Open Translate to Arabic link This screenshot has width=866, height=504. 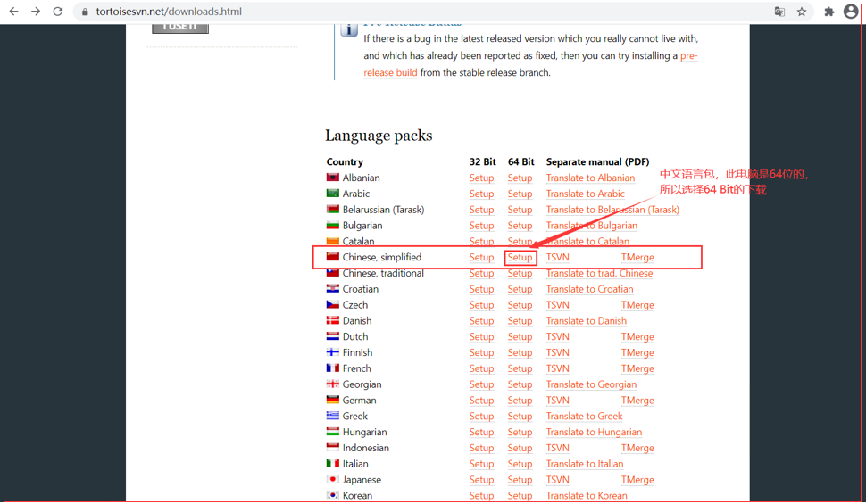click(586, 194)
